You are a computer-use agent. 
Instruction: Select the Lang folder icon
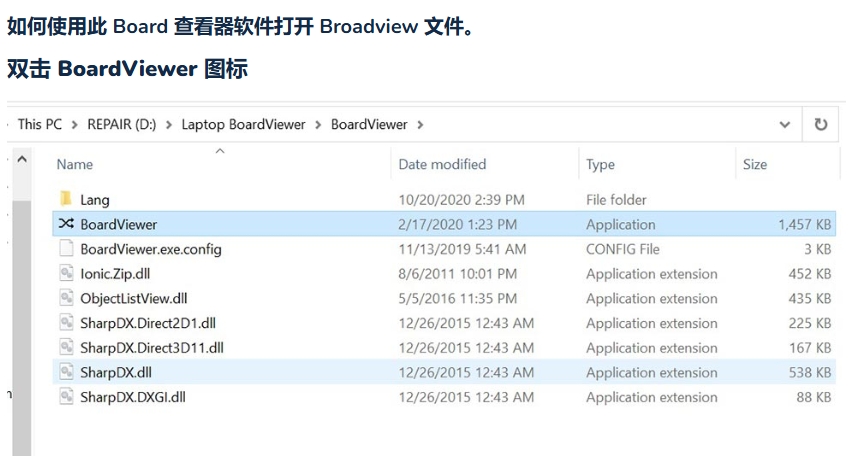pyautogui.click(x=66, y=199)
